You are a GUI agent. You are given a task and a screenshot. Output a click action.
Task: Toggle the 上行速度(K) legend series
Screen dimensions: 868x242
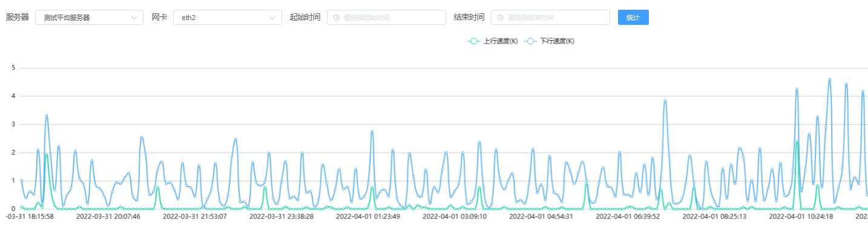[493, 41]
